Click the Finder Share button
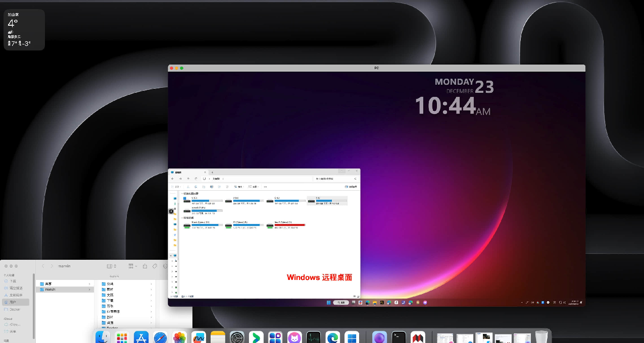The height and width of the screenshot is (343, 644). point(145,266)
